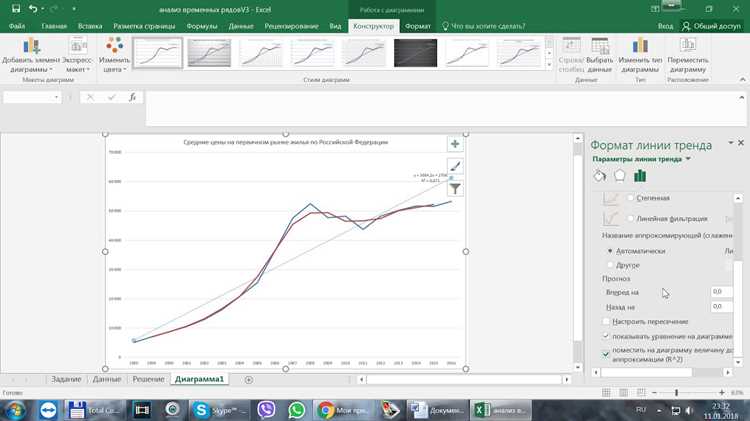Click Switch Row/Column icon
The image size is (750, 421).
(571, 46)
